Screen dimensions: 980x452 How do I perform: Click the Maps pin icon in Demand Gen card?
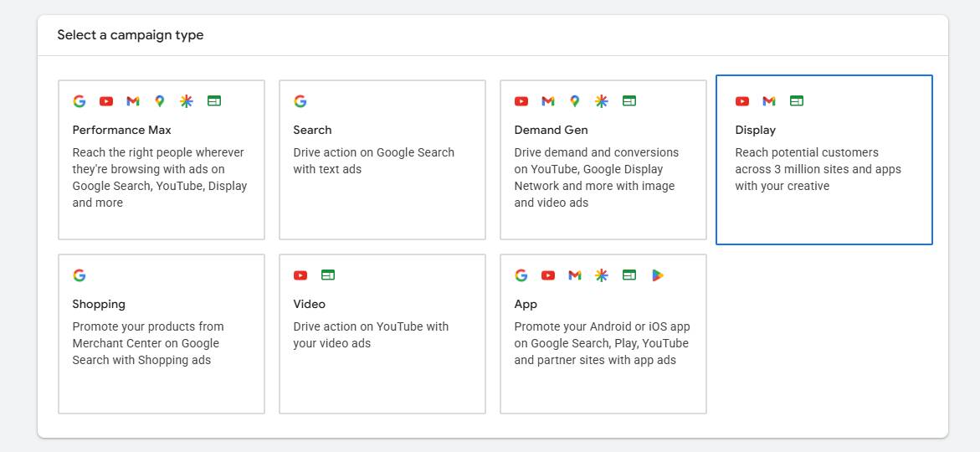(575, 101)
